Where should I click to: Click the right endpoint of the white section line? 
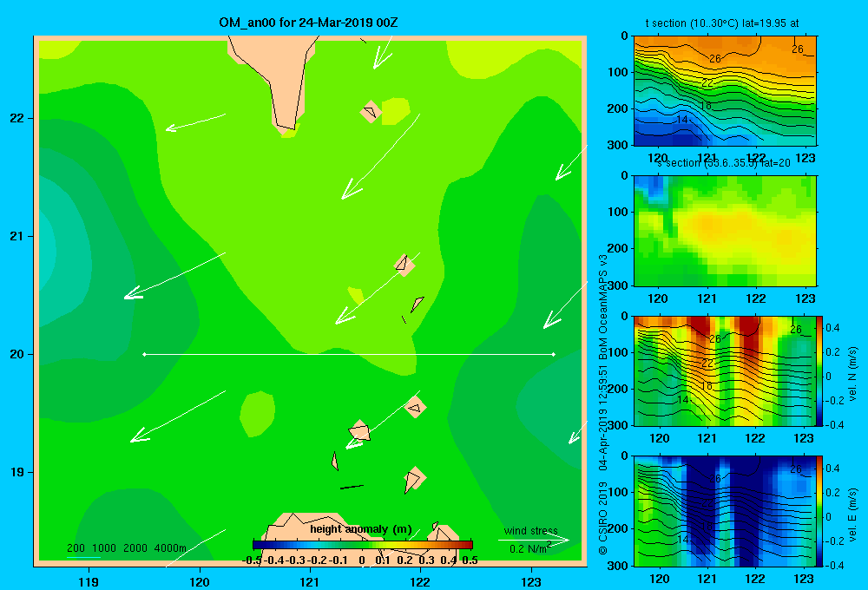[x=554, y=354]
